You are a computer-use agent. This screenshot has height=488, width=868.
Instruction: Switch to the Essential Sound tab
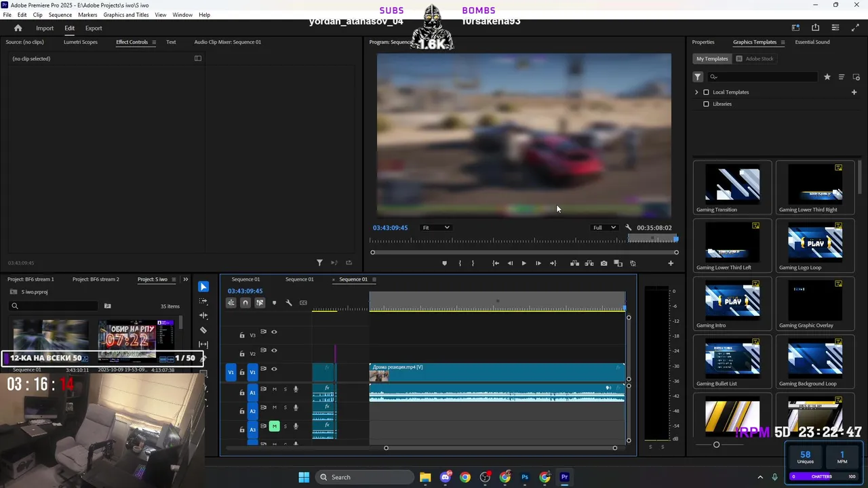pos(812,42)
